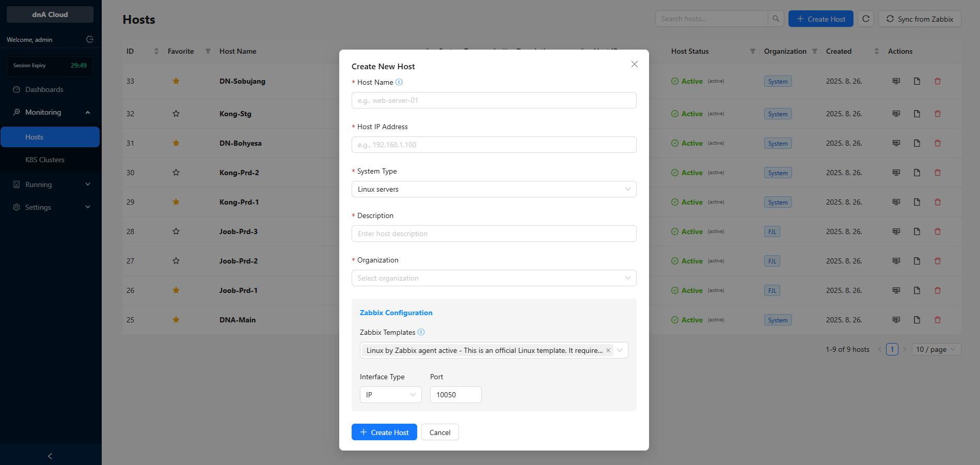
Task: Click the Host IP Address input field
Action: coord(494,145)
